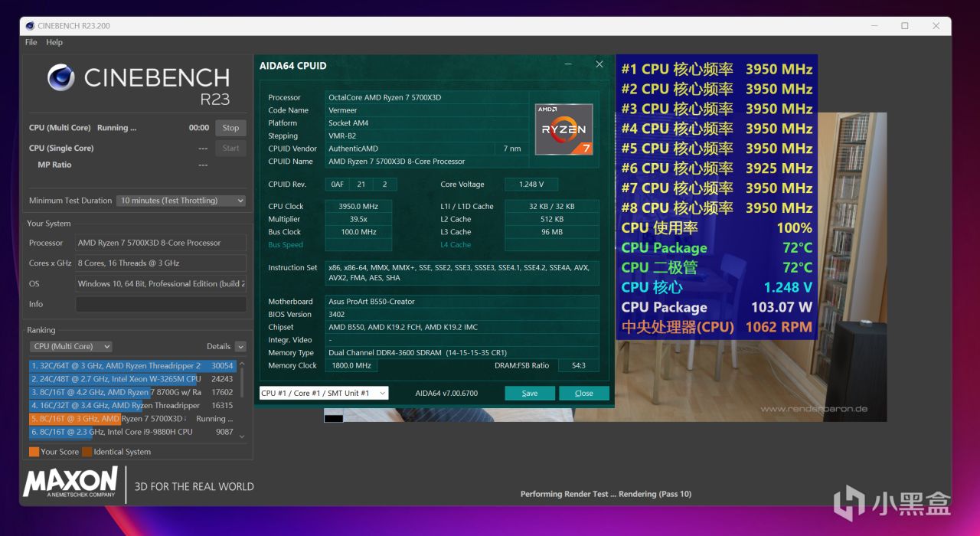The width and height of the screenshot is (980, 536).
Task: Click the L3 Cache value 96 MB
Action: coord(551,232)
